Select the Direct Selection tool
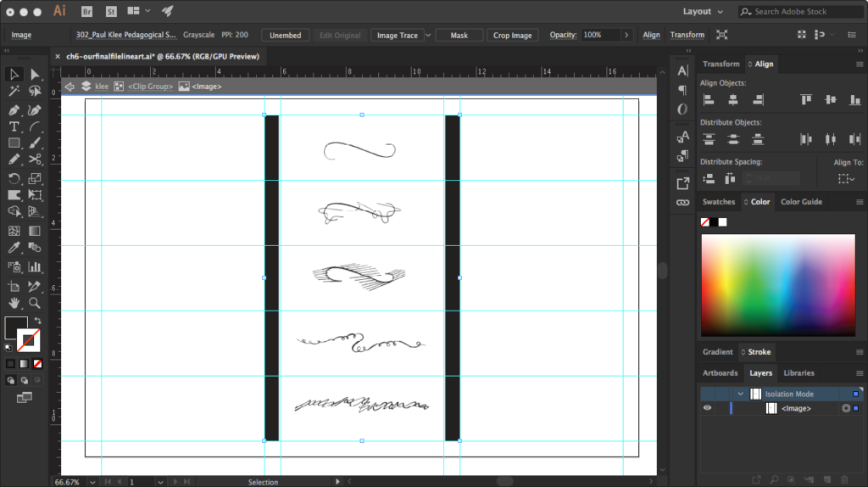The width and height of the screenshot is (868, 487). 35,75
